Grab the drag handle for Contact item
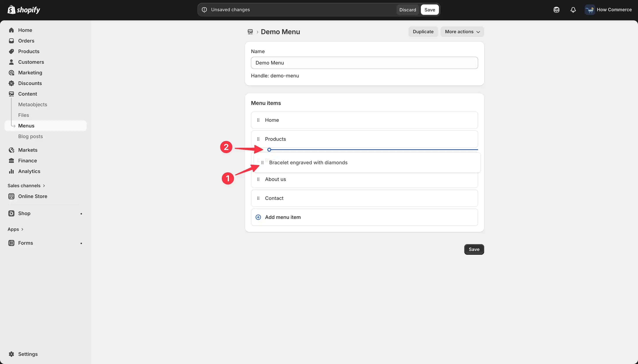The width and height of the screenshot is (638, 364). pos(258,198)
